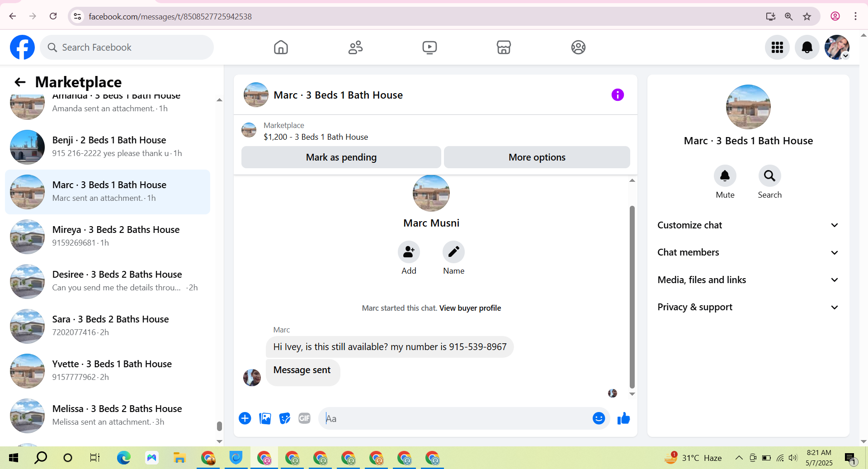The height and width of the screenshot is (469, 868).
Task: Click Marc Musni's large profile thumbnail in thread
Action: pos(431,193)
